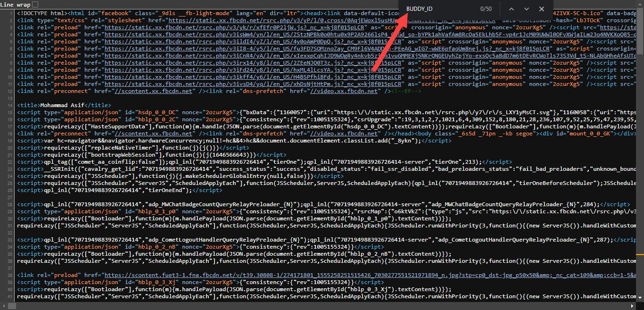
Task: Click the vertical scrollbar on the right
Action: point(640,142)
